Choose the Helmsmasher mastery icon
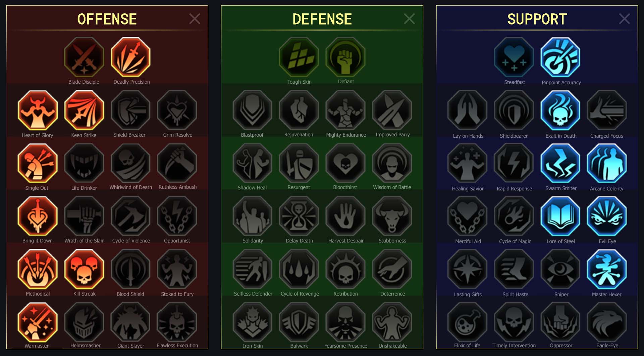This screenshot has width=644, height=356. [84, 322]
